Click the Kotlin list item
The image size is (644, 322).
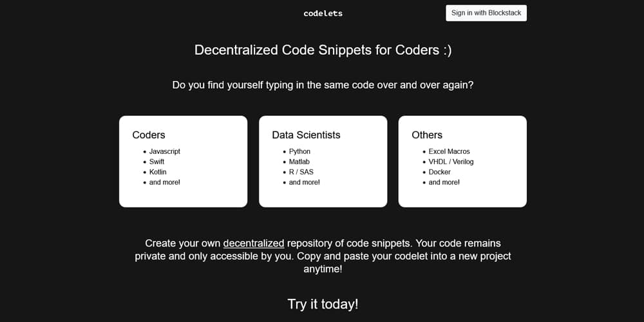[x=158, y=172]
